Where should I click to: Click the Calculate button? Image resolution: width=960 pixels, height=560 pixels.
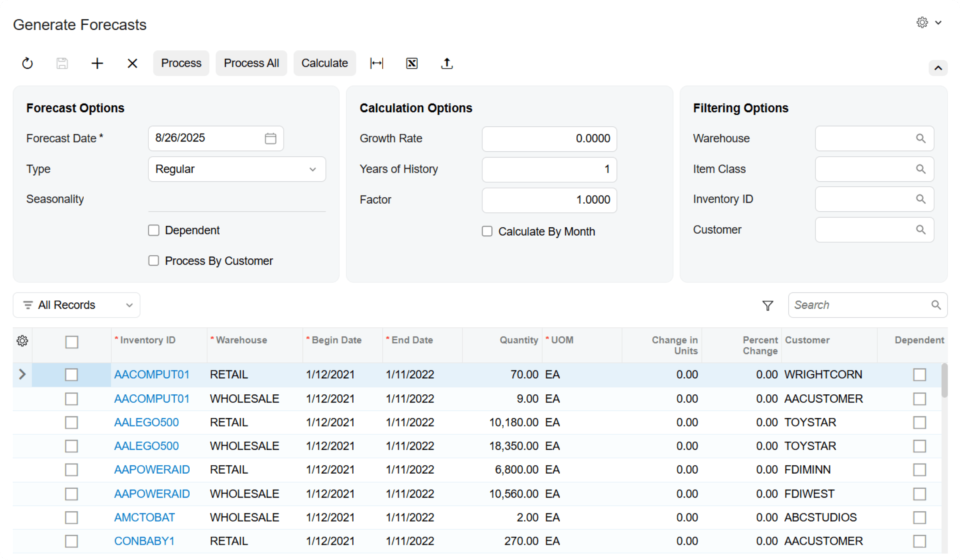tap(324, 63)
